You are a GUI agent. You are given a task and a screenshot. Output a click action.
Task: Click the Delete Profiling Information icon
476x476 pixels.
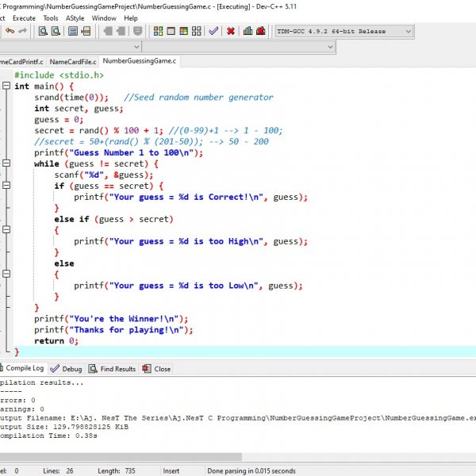click(x=261, y=31)
